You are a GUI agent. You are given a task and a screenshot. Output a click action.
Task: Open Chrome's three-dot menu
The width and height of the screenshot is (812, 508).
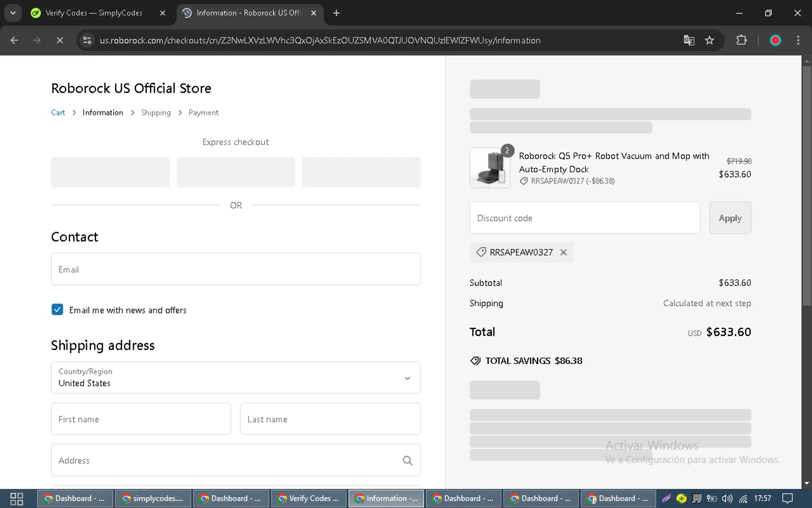[x=798, y=40]
